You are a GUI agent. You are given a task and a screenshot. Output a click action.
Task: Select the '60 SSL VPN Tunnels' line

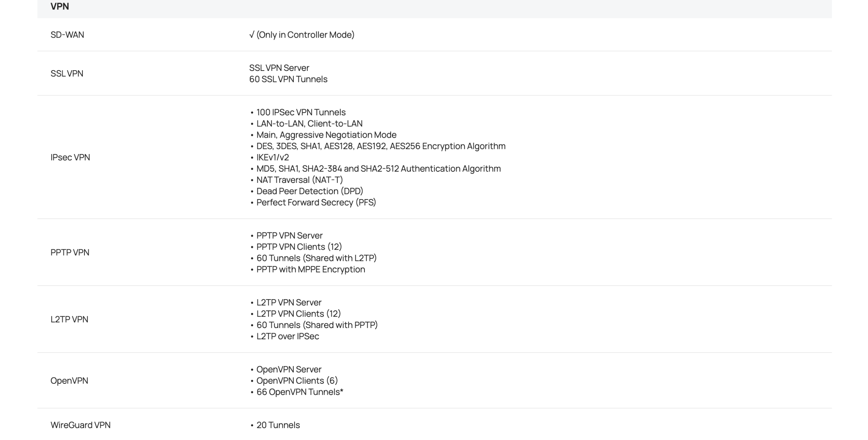288,79
